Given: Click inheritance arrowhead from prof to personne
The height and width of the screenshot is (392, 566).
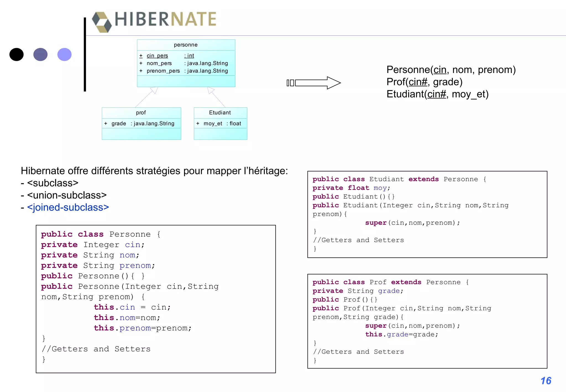Looking at the screenshot, I should (154, 90).
